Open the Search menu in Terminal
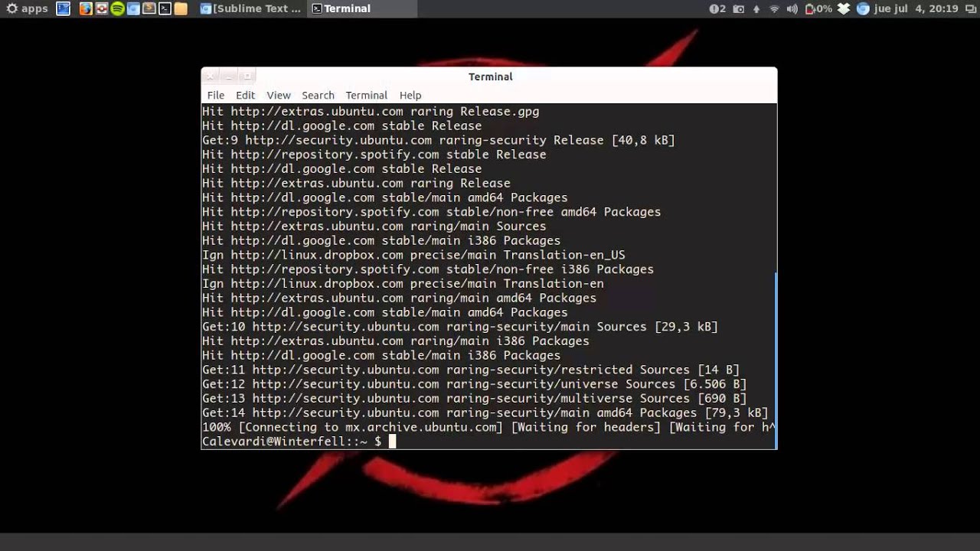Screen dimensions: 980x551 click(318, 95)
